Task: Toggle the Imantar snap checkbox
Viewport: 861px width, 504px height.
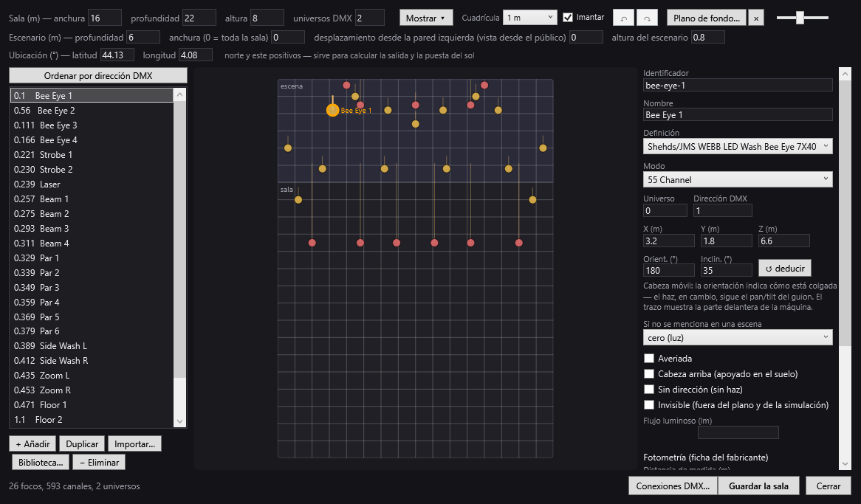Action: click(x=568, y=18)
